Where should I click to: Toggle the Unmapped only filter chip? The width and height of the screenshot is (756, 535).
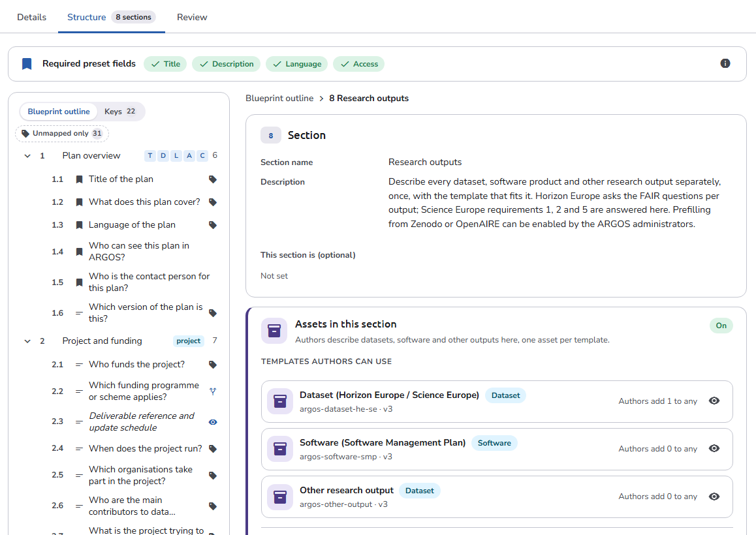pos(62,134)
